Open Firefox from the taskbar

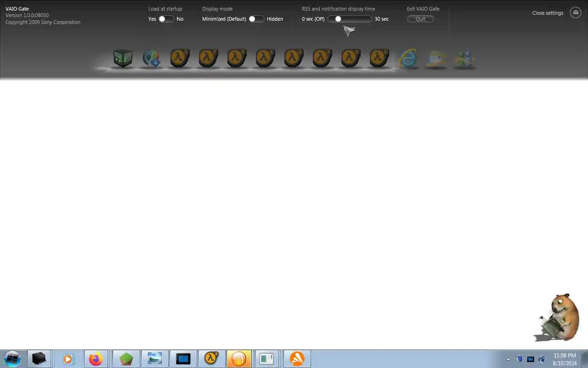96,359
